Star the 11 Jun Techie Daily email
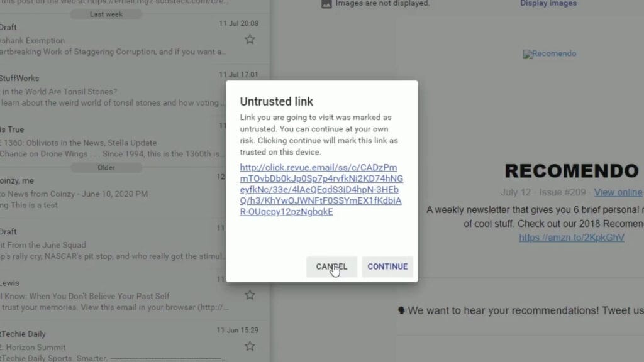Screen dimensions: 644x362 pos(250,346)
